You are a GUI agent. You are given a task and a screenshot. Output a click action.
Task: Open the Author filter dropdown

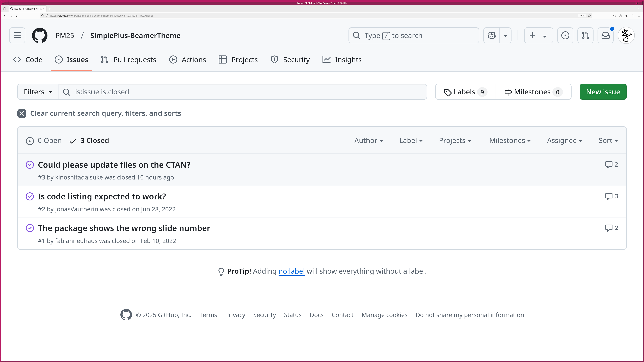pyautogui.click(x=368, y=141)
